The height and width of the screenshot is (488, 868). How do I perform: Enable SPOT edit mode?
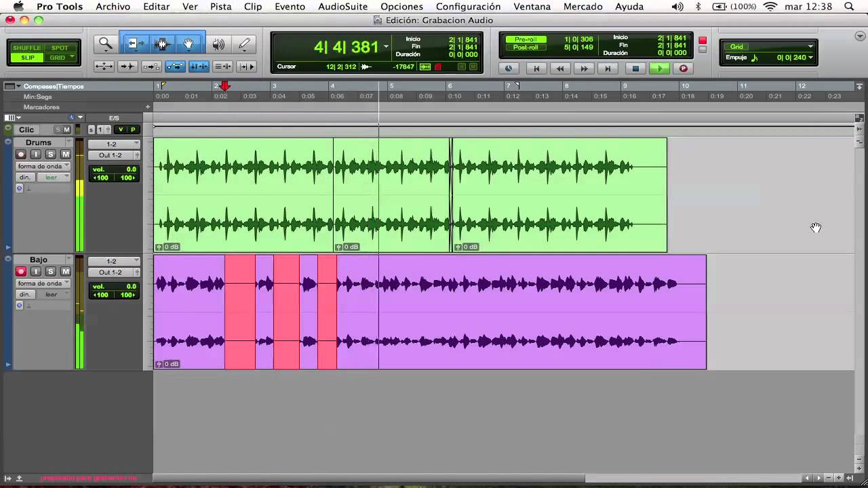[x=60, y=48]
